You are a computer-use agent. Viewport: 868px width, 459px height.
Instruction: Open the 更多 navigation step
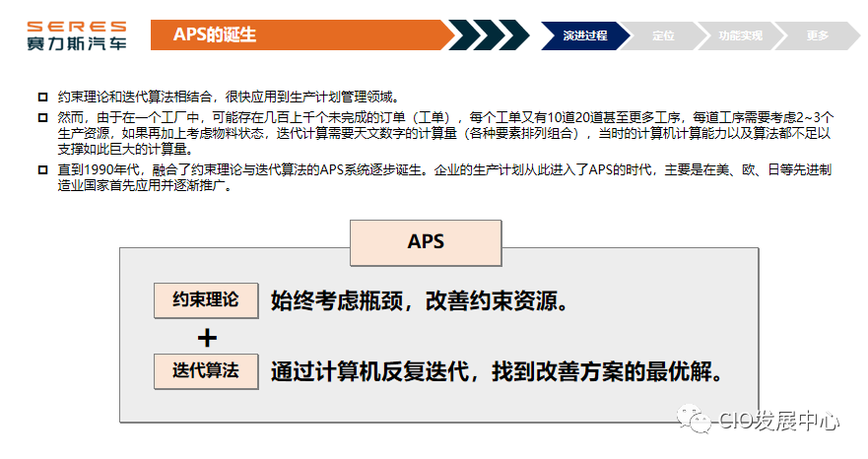coord(817,35)
